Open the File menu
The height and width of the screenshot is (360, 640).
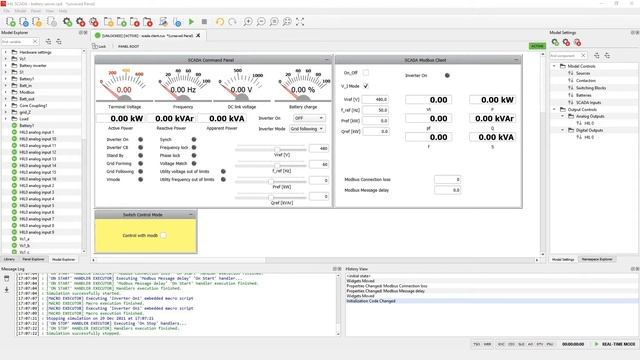pos(7,11)
